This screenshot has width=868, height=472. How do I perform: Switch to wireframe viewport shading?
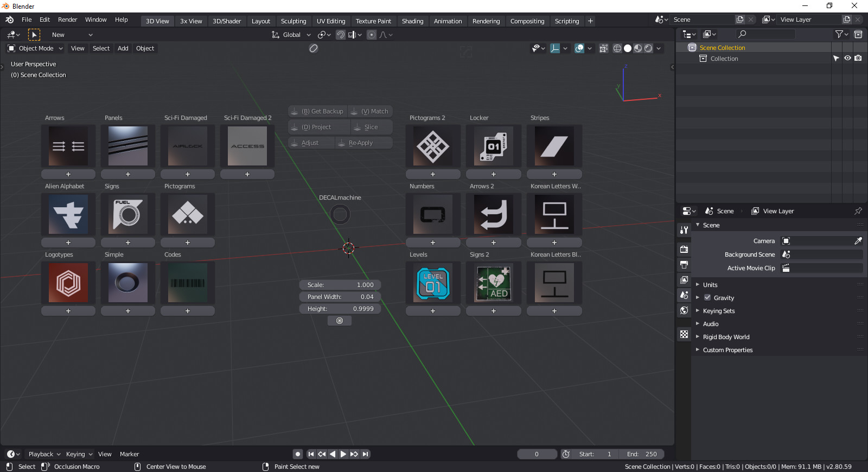point(617,48)
